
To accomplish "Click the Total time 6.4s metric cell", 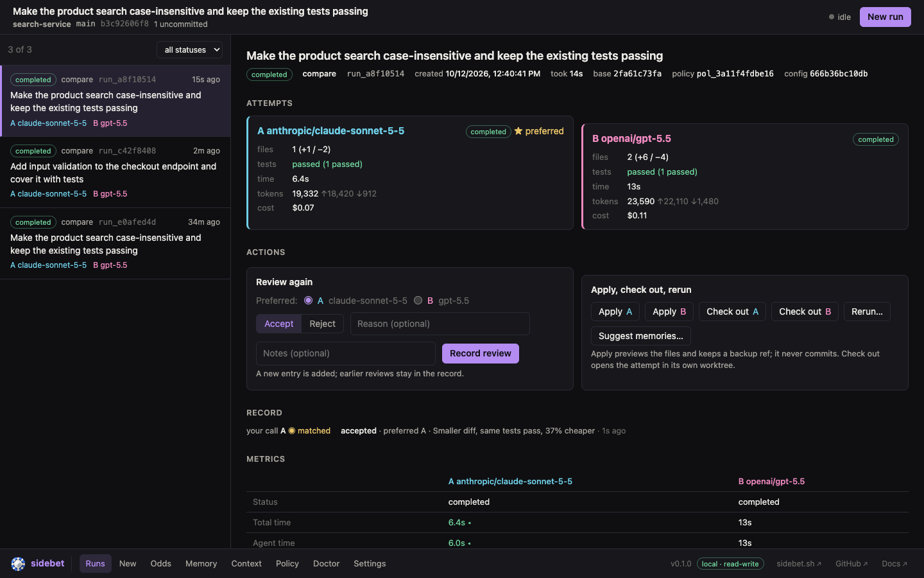I will [459, 523].
